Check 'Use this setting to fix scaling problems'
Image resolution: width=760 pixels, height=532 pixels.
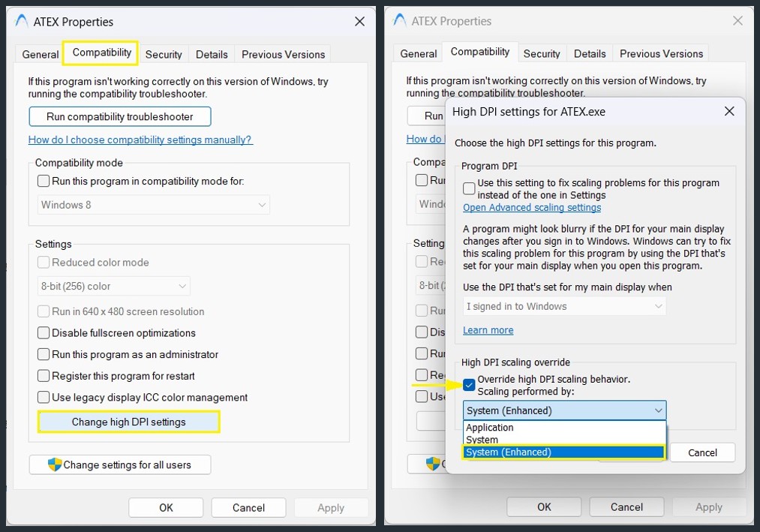[469, 188]
